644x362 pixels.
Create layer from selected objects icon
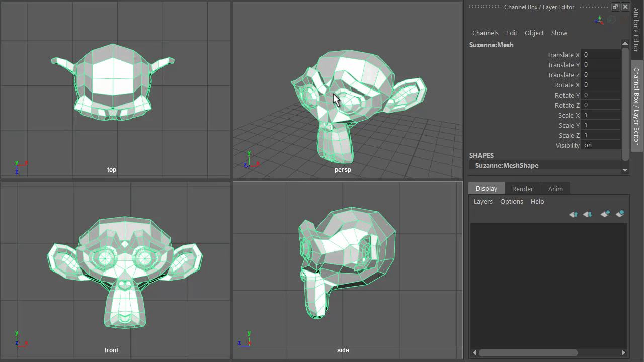620,214
